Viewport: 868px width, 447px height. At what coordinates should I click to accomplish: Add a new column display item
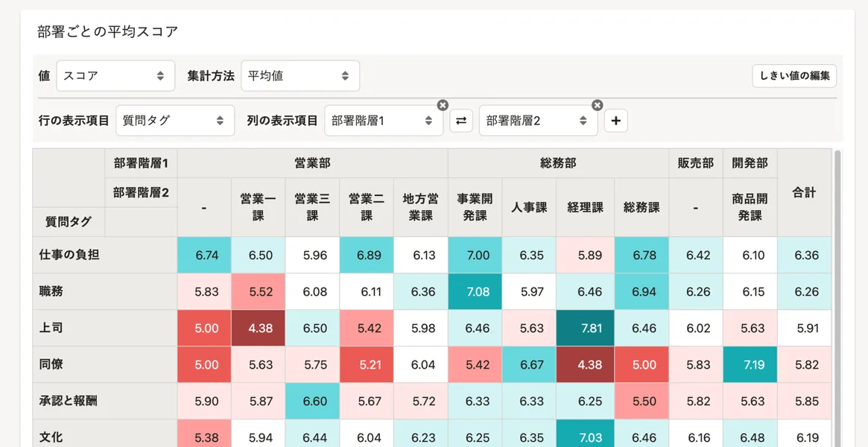coord(615,121)
